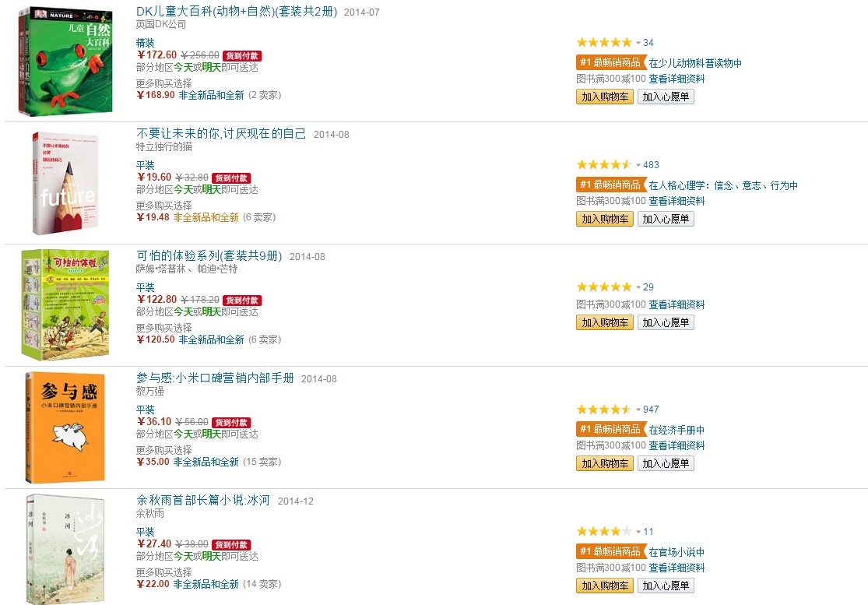Click the four-star rating of 冰河
The image size is (868, 605).
[x=604, y=531]
